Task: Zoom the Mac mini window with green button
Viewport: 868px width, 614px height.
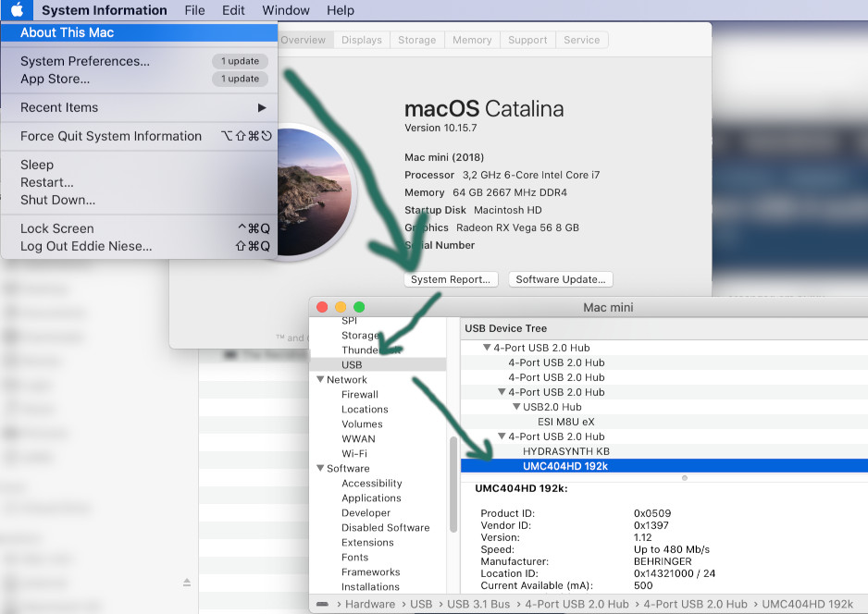Action: click(x=359, y=307)
